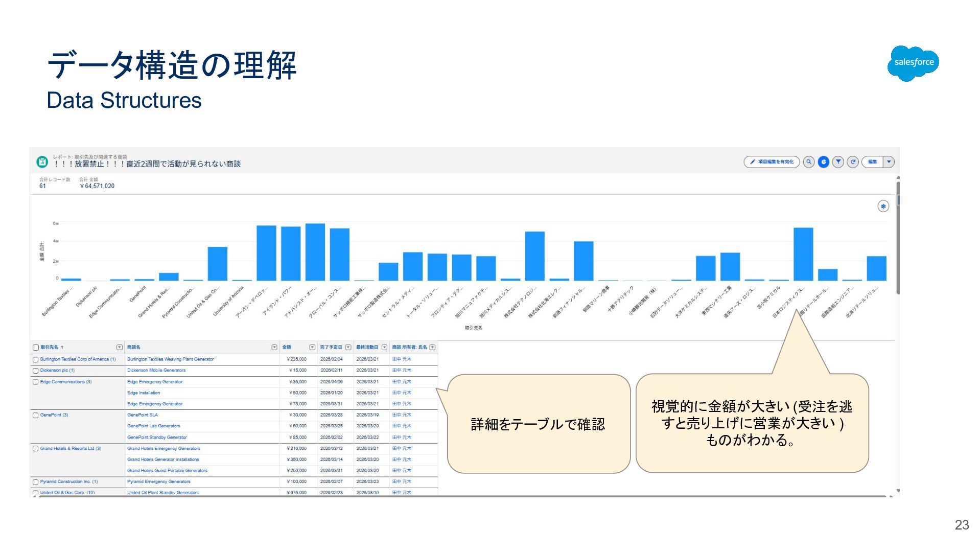Screen dimensions: 980x552
Task: Open chart settings gear icon
Action: tap(883, 206)
